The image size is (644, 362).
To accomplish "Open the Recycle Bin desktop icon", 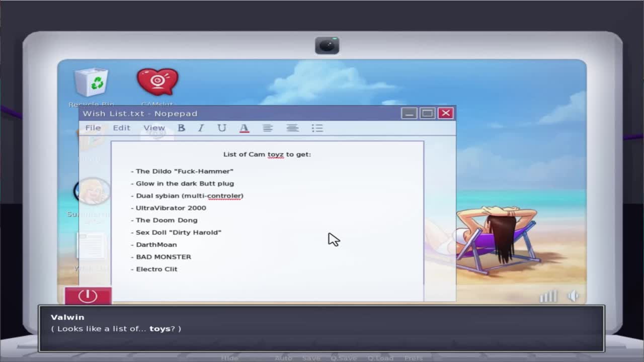I will pos(91,83).
